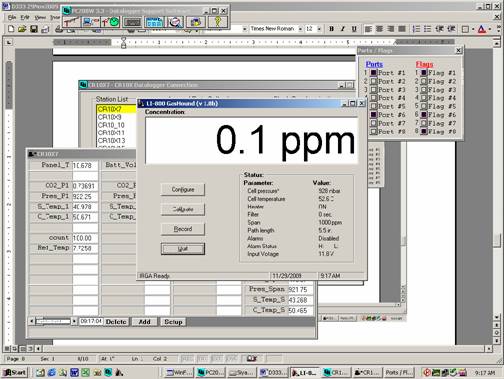The width and height of the screenshot is (504, 379).
Task: Toggle Flag #8 checkbox
Action: [424, 131]
